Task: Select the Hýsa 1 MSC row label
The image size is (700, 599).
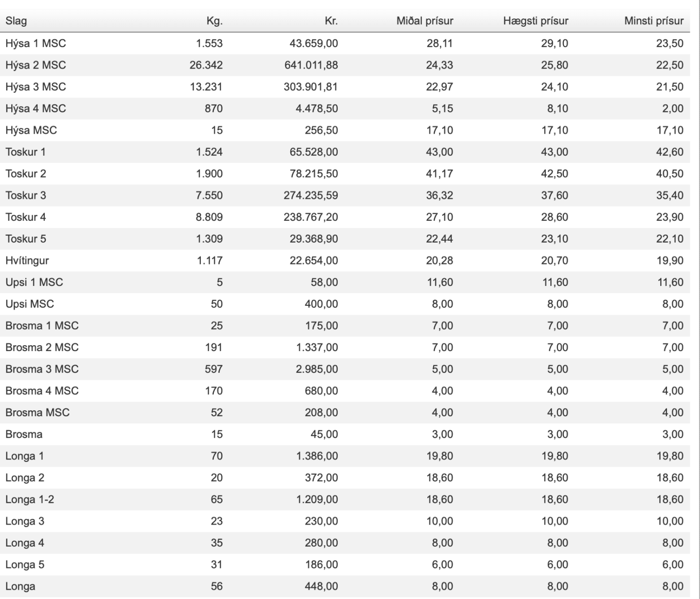Action: pos(35,43)
